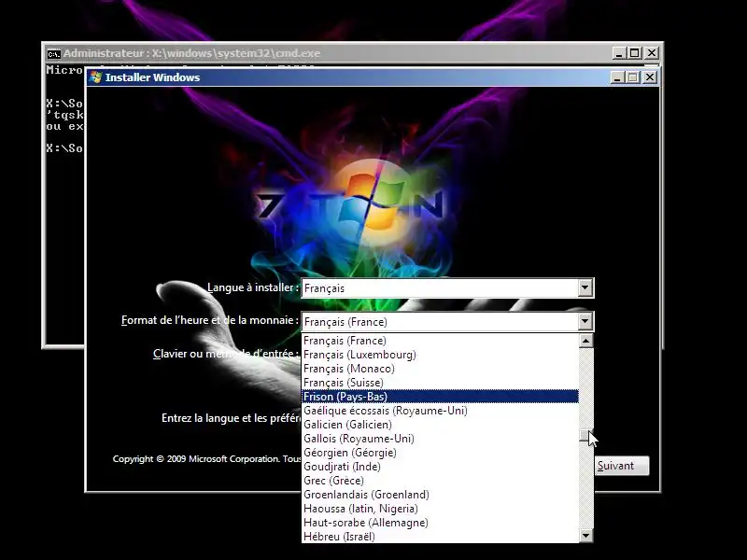Choose Goudjrati (Inde) format
The height and width of the screenshot is (560, 747).
(440, 467)
